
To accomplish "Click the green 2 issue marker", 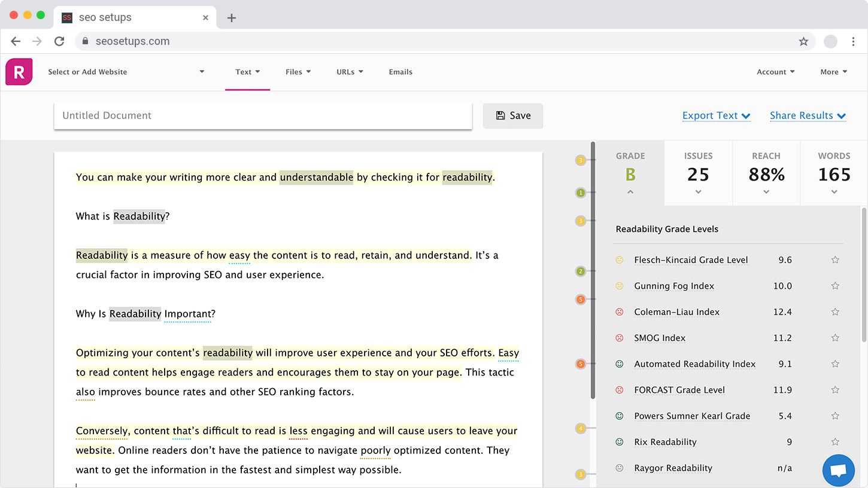I will (x=580, y=272).
